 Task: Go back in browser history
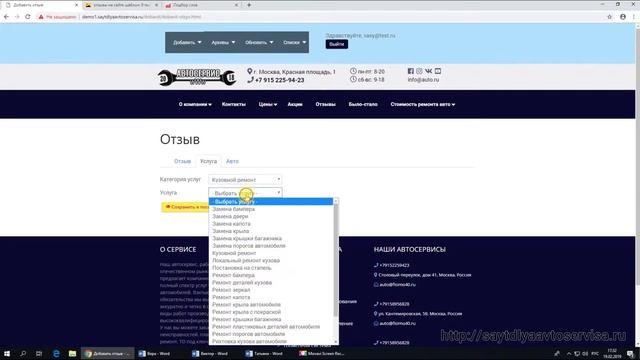coord(6,17)
